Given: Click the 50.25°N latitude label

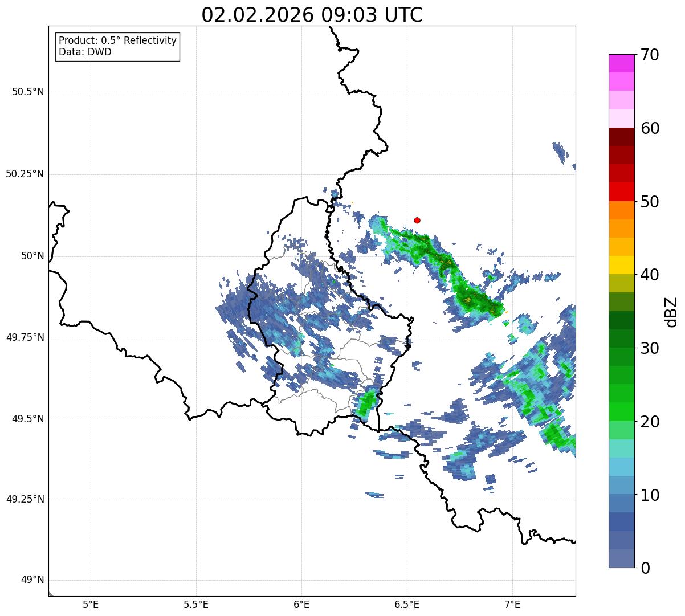Looking at the screenshot, I should pyautogui.click(x=25, y=174).
